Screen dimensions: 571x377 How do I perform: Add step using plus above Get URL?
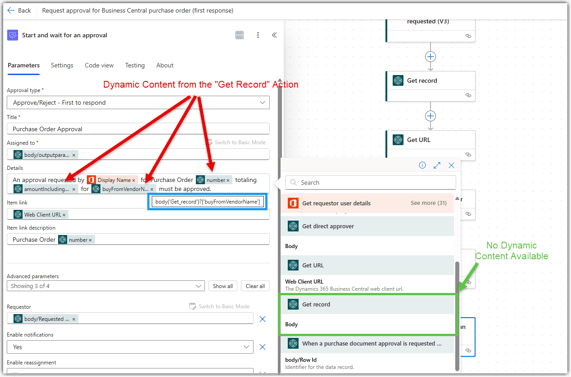point(430,116)
